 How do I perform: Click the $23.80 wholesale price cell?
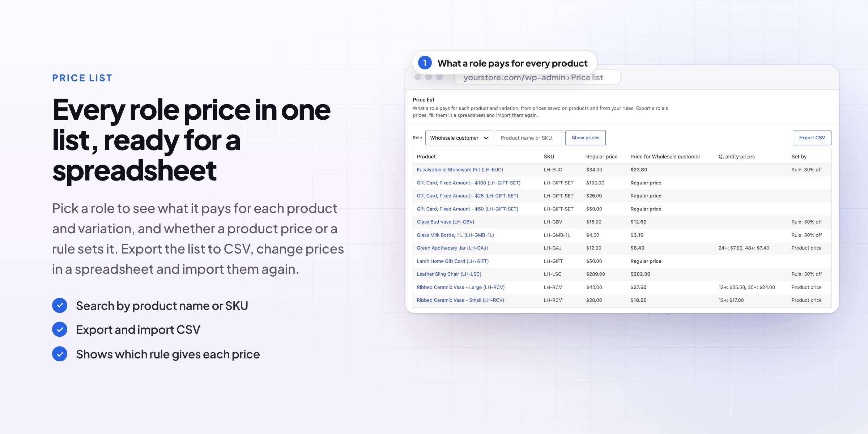click(x=639, y=170)
